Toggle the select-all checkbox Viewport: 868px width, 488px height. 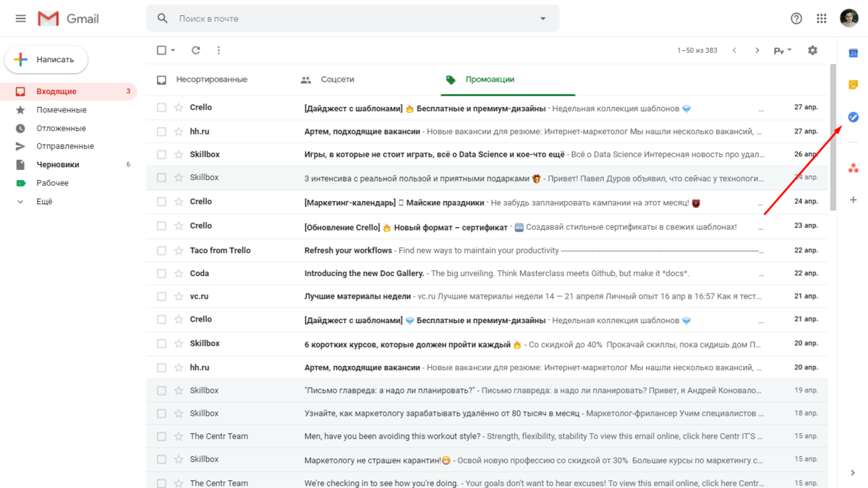(162, 51)
